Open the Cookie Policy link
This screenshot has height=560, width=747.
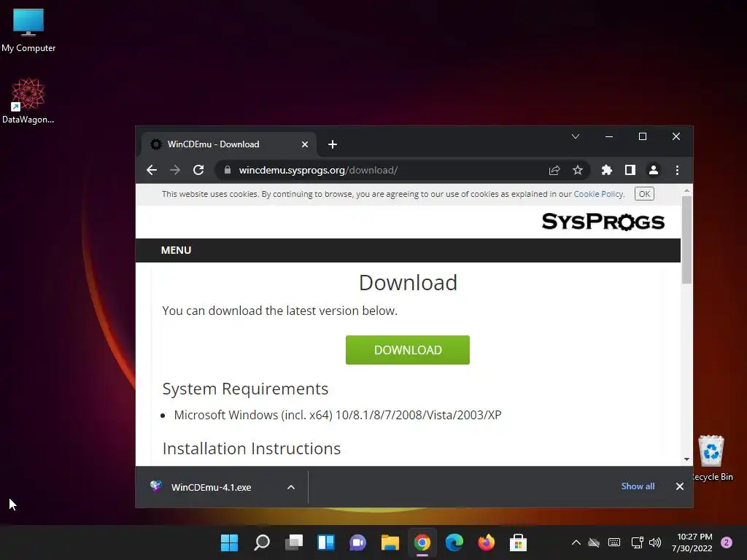(x=598, y=194)
